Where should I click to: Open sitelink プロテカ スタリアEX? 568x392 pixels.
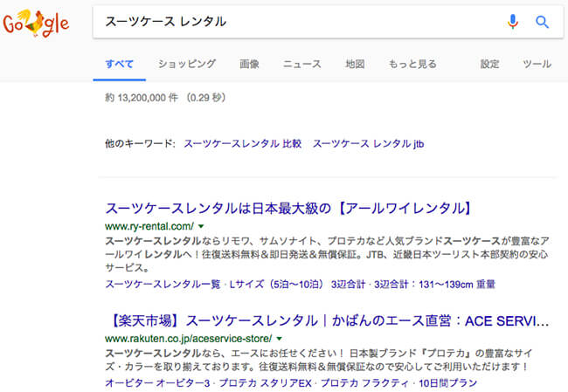[265, 383]
